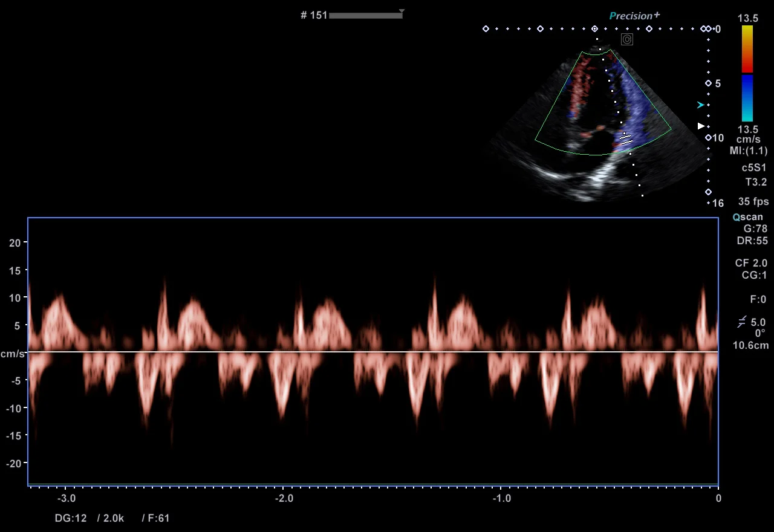The image size is (774, 532).
Task: Click the cm/s axis unit label
Action: (x=12, y=354)
